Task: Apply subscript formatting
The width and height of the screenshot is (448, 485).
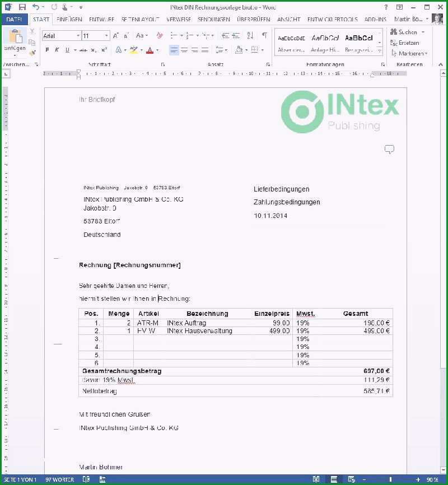Action: click(x=94, y=50)
